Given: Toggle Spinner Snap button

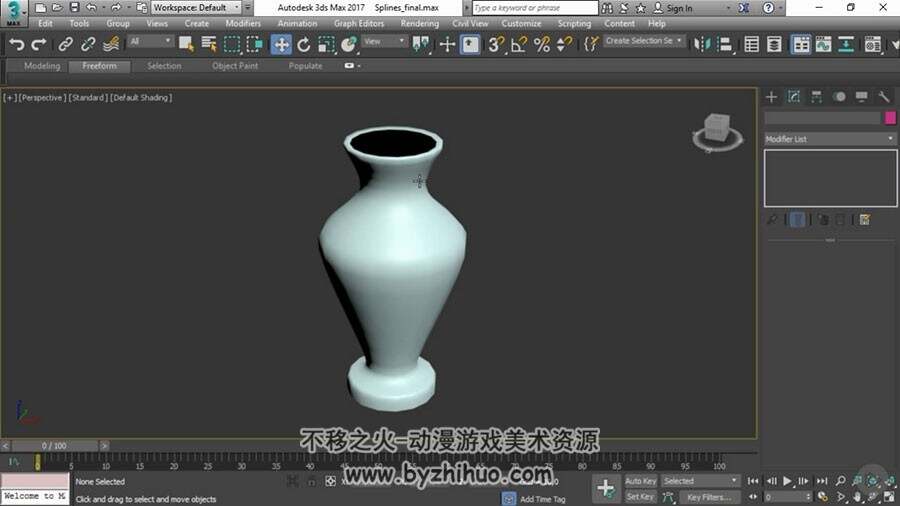Looking at the screenshot, I should (565, 44).
